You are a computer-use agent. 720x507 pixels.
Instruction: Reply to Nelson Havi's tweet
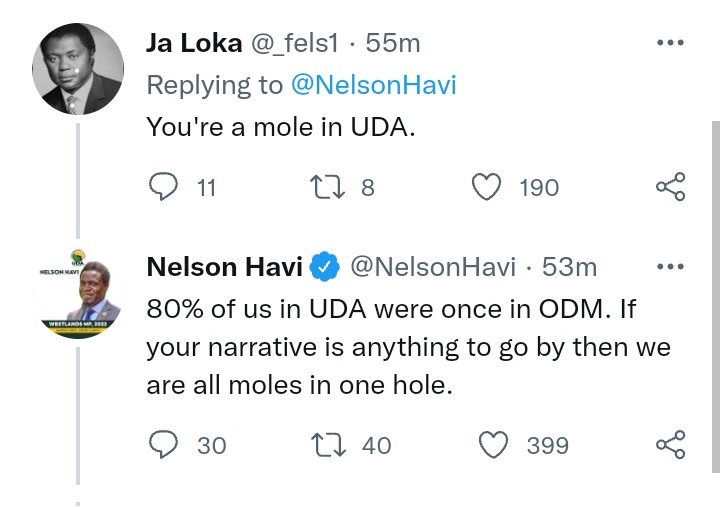tap(163, 445)
